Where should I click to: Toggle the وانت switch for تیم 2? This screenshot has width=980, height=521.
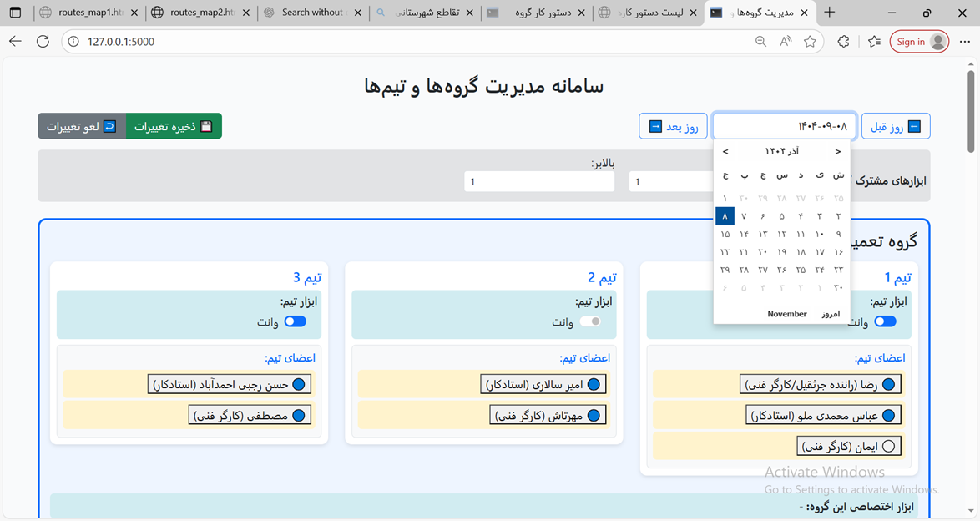tap(590, 321)
